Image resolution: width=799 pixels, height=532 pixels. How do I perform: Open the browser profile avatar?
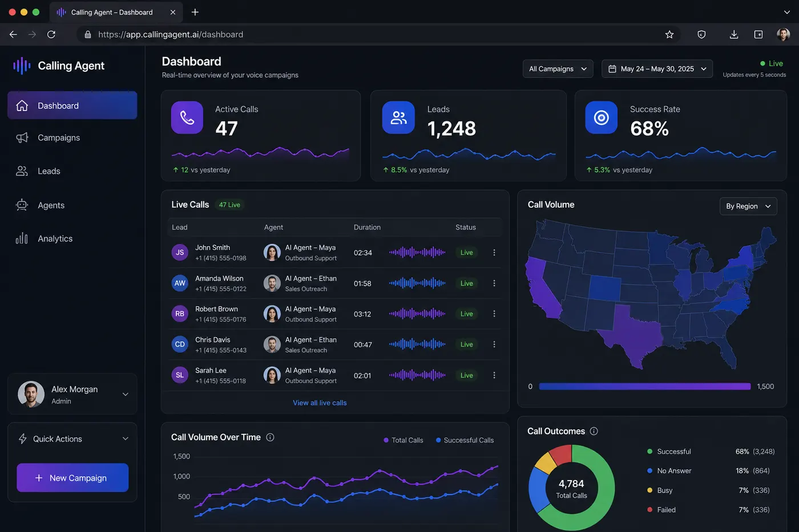coord(784,35)
